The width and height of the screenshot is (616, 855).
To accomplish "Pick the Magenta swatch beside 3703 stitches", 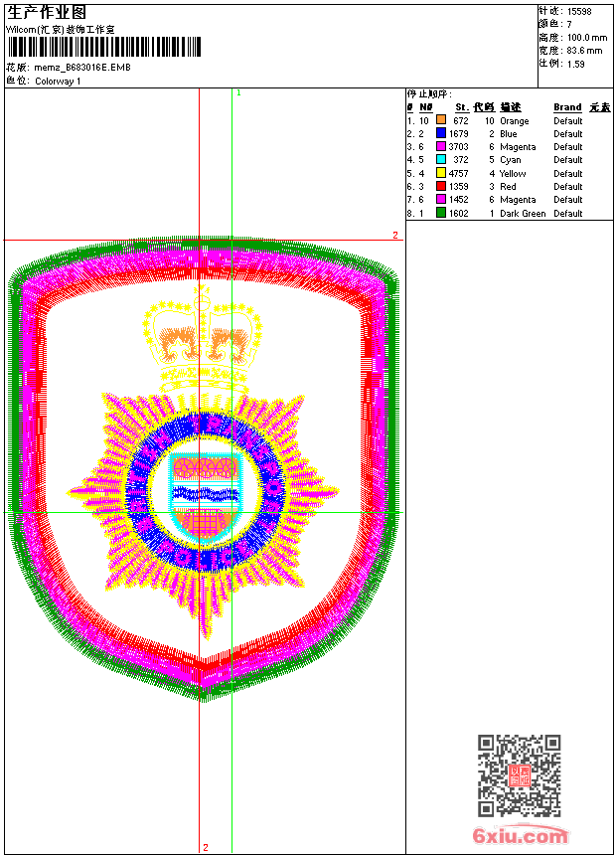I will 441,146.
